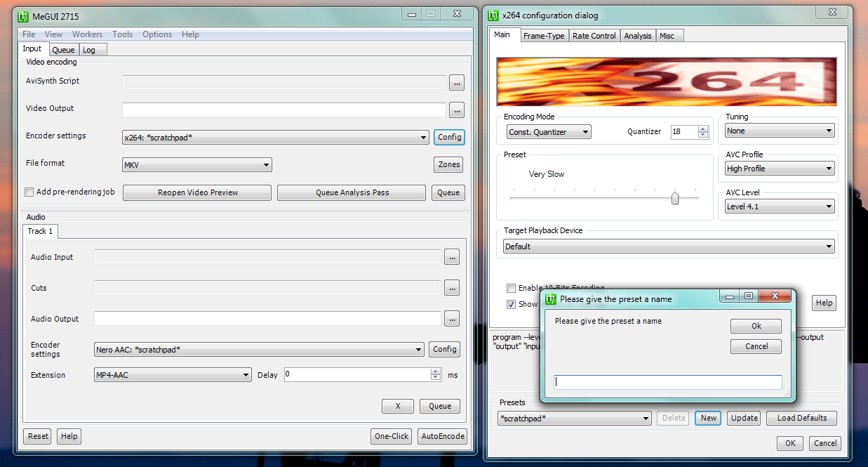
Task: Click the X button in audio section
Action: [398, 406]
